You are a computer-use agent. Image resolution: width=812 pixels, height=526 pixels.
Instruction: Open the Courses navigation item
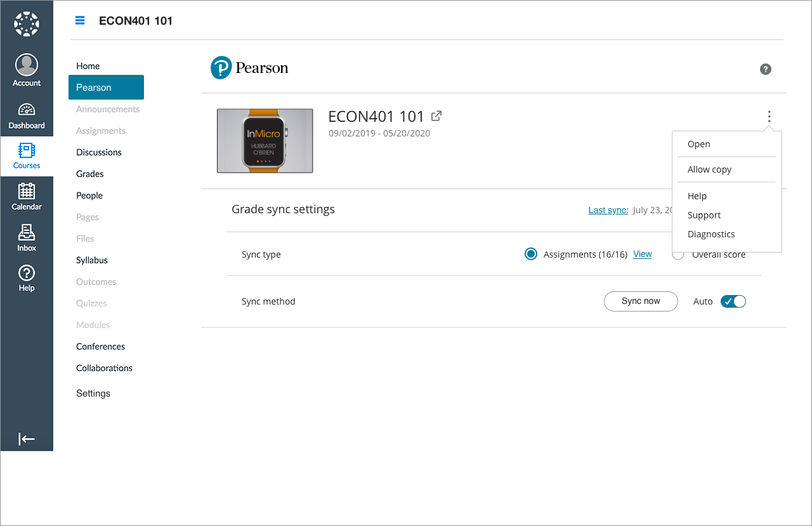click(27, 156)
